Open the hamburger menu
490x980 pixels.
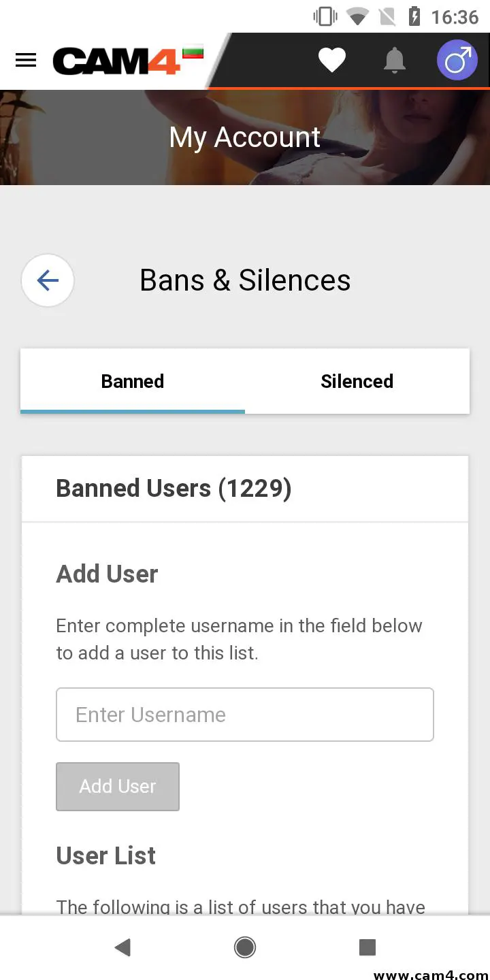26,61
